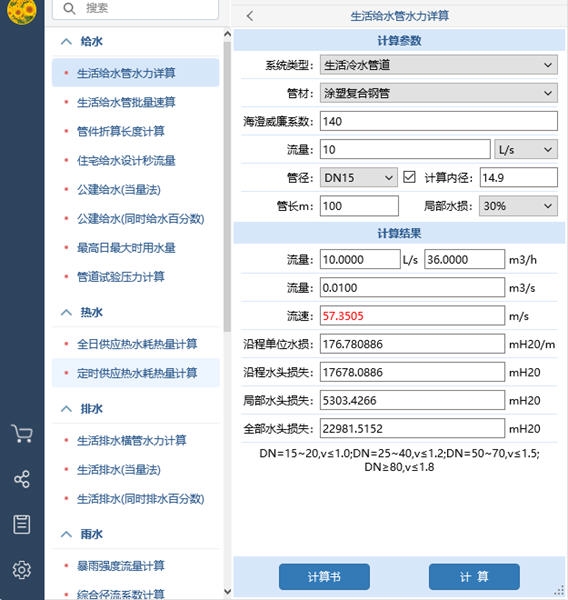Click the 10.0000 L/s result field

tap(360, 259)
